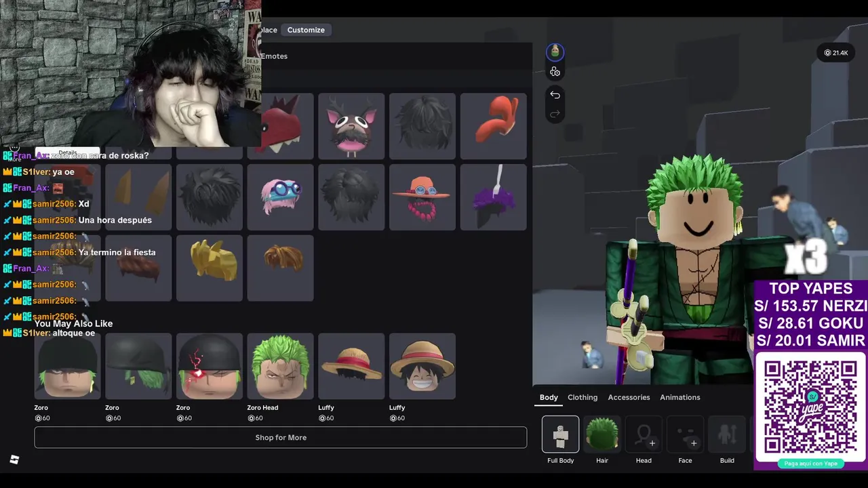Open the Build body option
Screen dimensions: 868x488
point(727,434)
